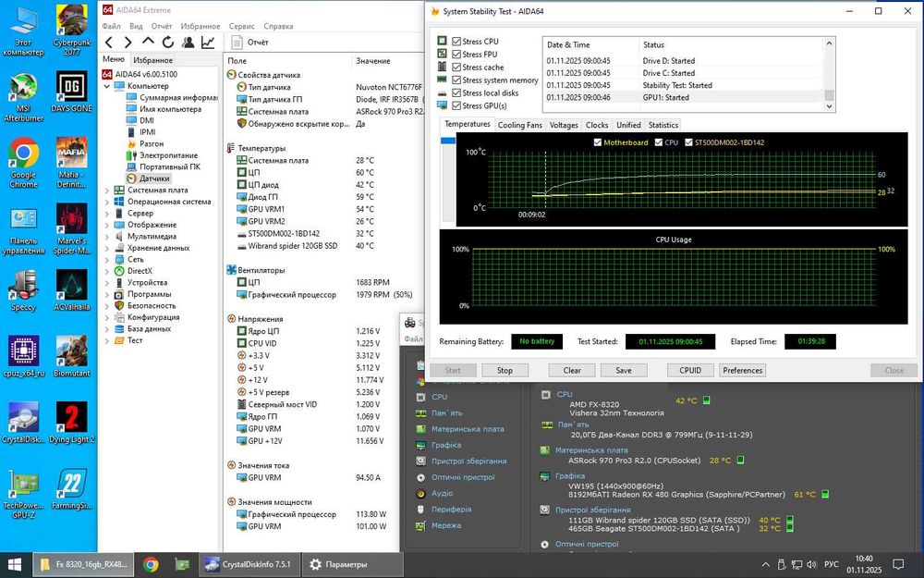Uncheck CPU graph legend checkbox
The width and height of the screenshot is (924, 578).
pos(659,142)
